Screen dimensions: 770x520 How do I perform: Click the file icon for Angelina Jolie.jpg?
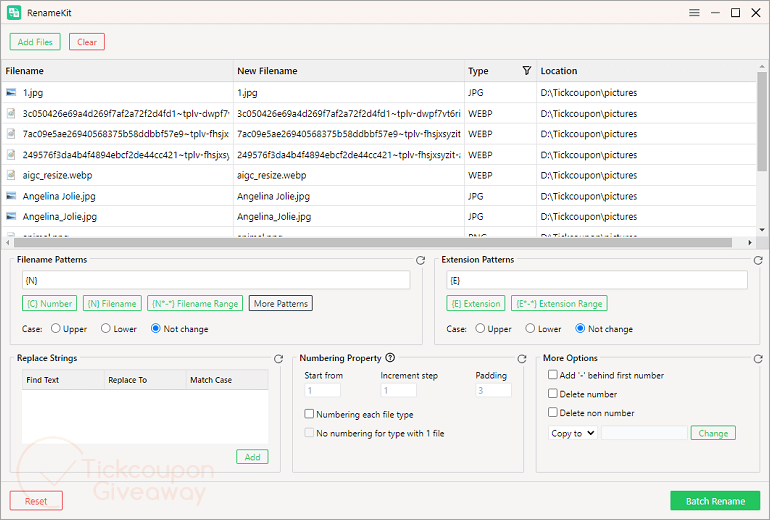11,196
